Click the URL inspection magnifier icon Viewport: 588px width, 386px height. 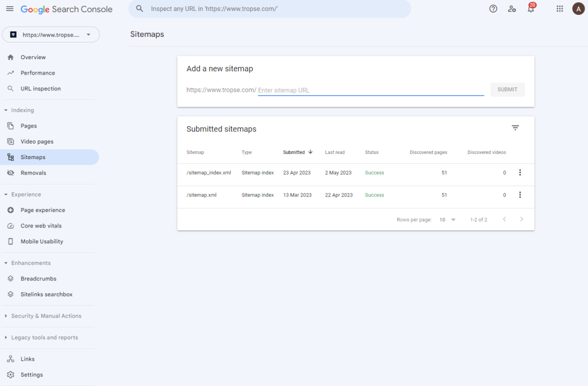coord(10,88)
